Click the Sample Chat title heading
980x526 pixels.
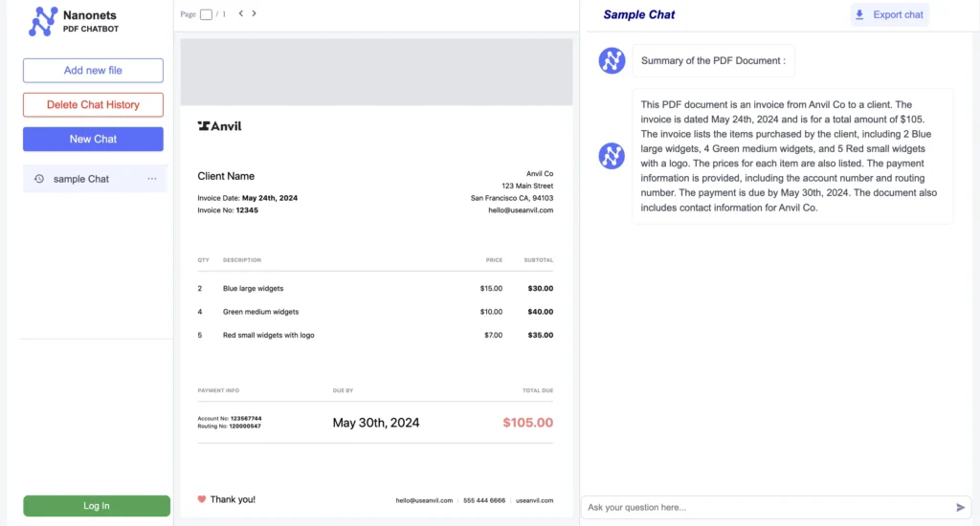click(x=638, y=14)
